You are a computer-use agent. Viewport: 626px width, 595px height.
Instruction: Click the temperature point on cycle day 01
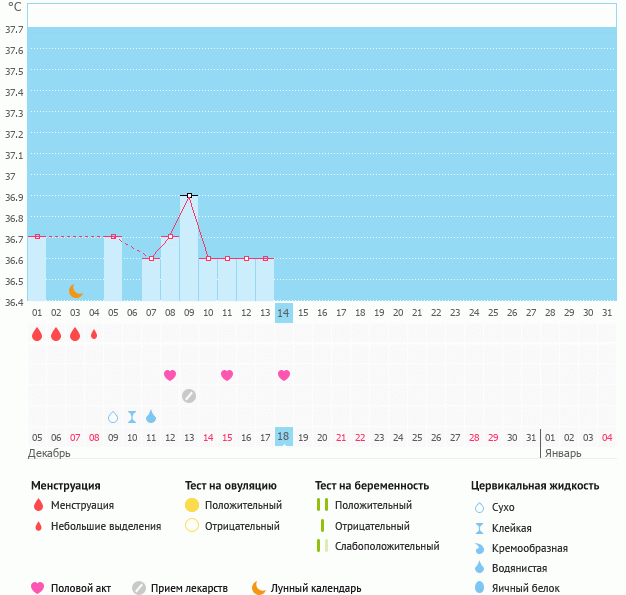(37, 237)
